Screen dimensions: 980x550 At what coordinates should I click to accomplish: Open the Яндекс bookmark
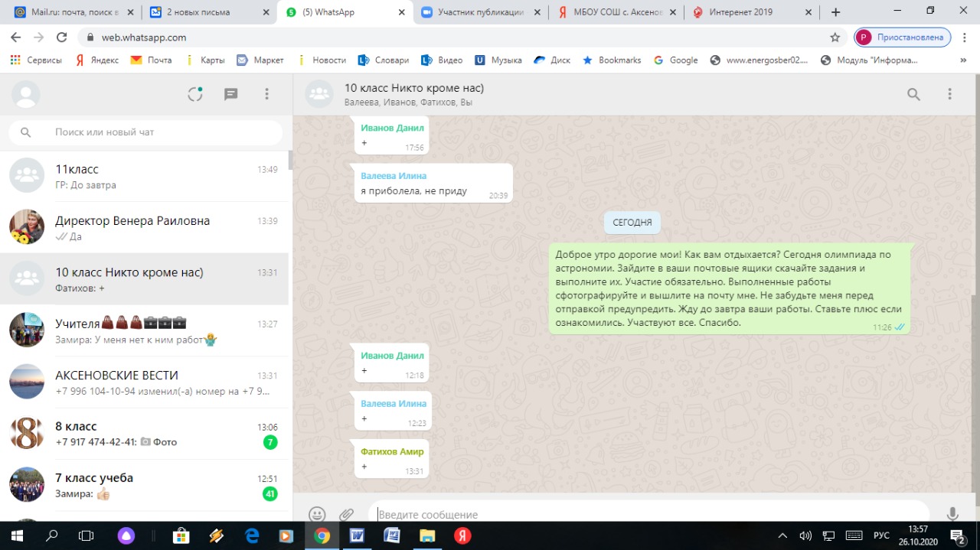click(96, 60)
